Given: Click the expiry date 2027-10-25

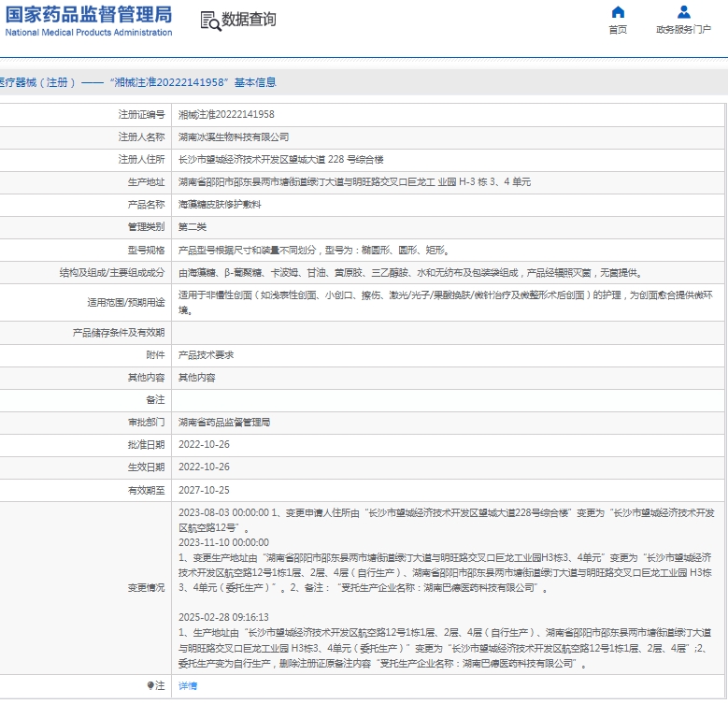Looking at the screenshot, I should pos(204,490).
